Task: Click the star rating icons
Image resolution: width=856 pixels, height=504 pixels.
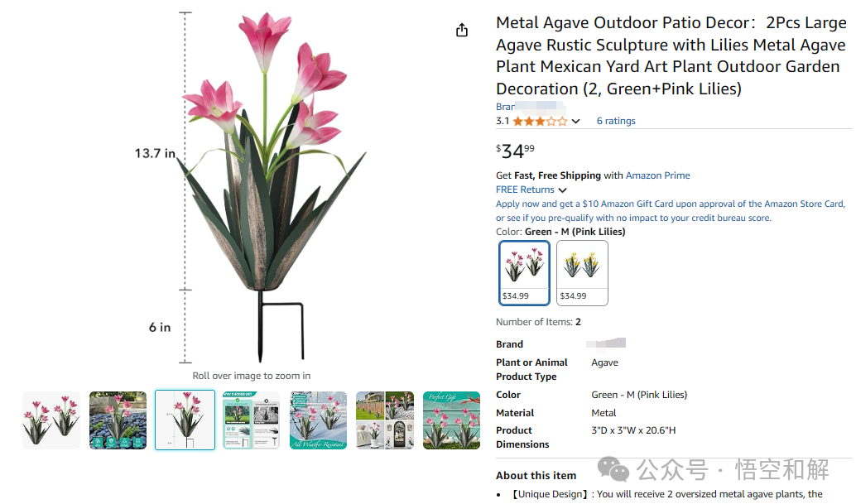Action: pyautogui.click(x=540, y=121)
